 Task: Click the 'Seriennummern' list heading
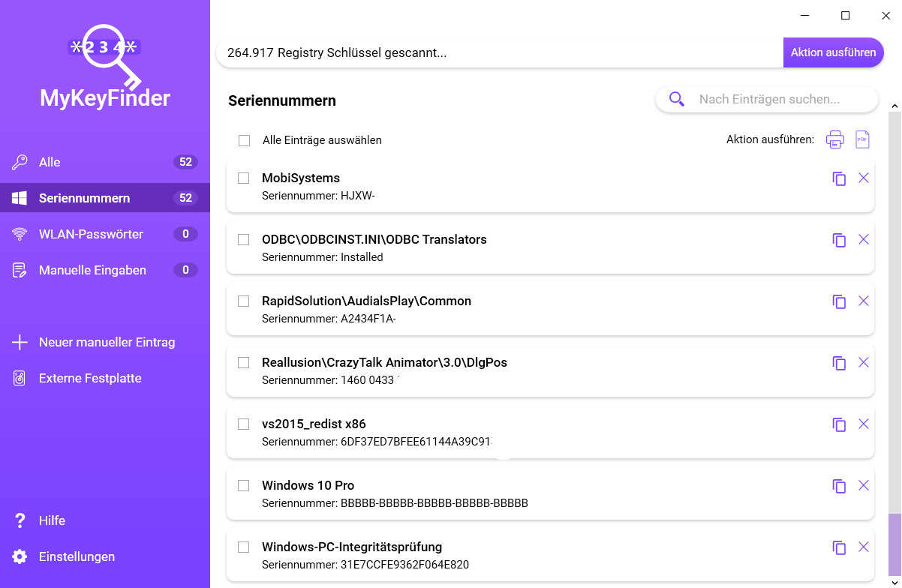coord(282,100)
